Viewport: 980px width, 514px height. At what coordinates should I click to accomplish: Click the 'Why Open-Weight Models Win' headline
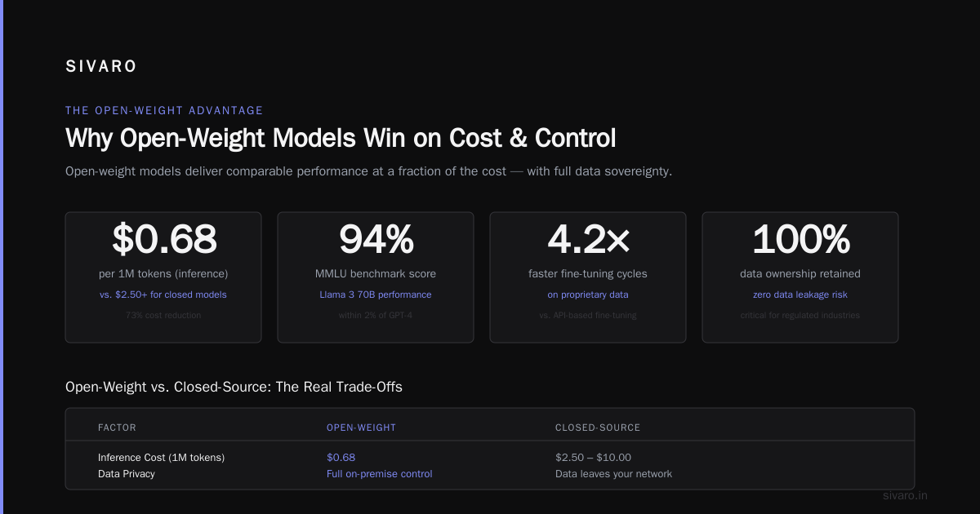pyautogui.click(x=341, y=138)
